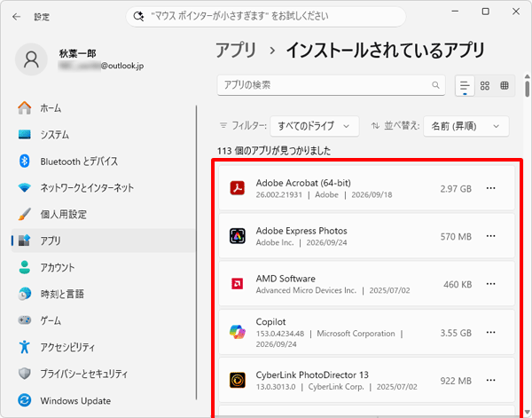Open System settings

point(104,135)
